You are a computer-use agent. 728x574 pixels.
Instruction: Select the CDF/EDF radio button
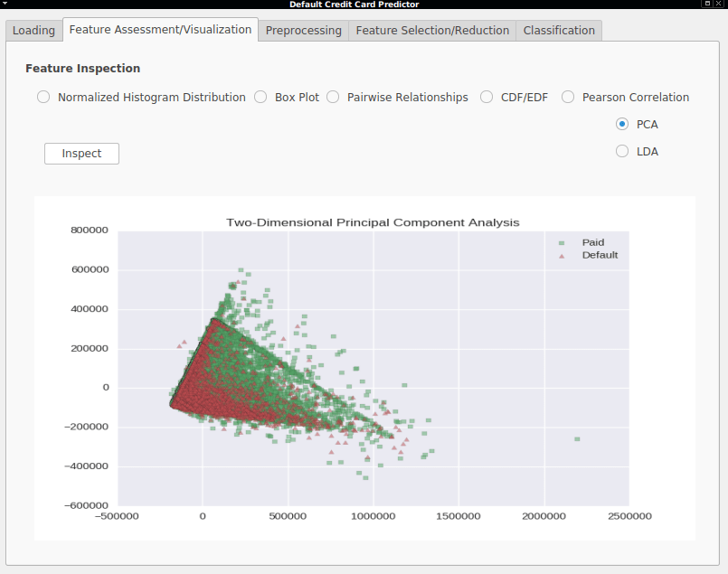(x=487, y=97)
